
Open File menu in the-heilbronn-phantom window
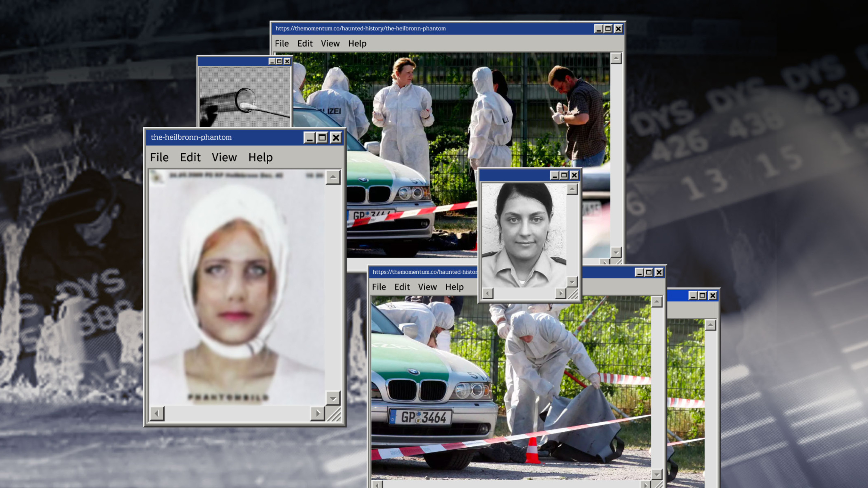coord(159,157)
